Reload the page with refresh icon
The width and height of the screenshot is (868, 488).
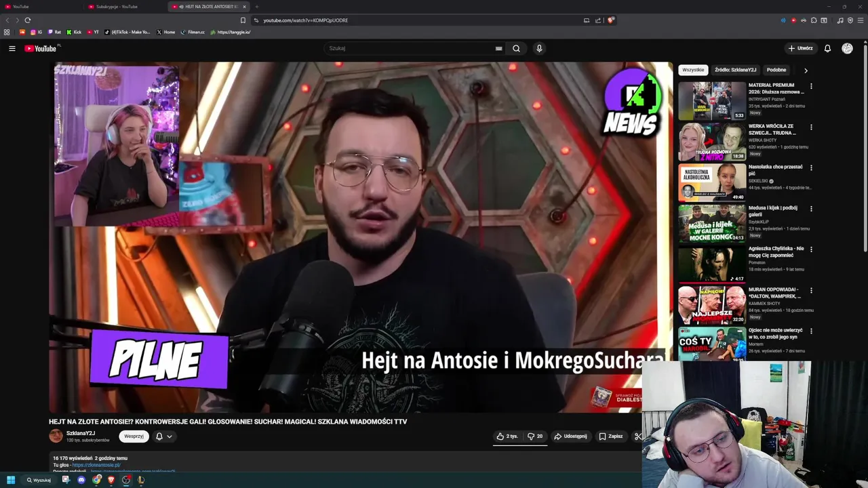pyautogui.click(x=27, y=20)
